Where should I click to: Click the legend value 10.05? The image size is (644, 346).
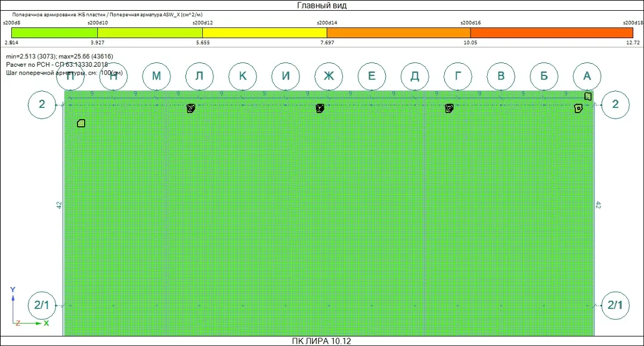tap(470, 43)
